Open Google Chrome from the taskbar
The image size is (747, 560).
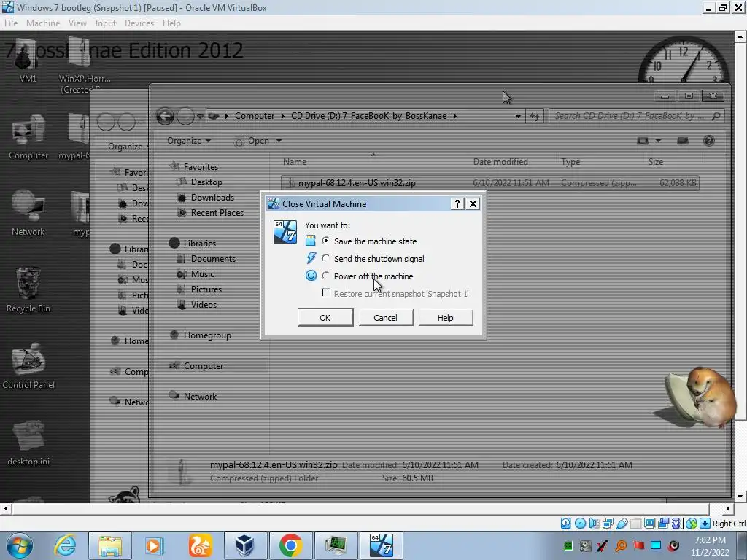290,545
